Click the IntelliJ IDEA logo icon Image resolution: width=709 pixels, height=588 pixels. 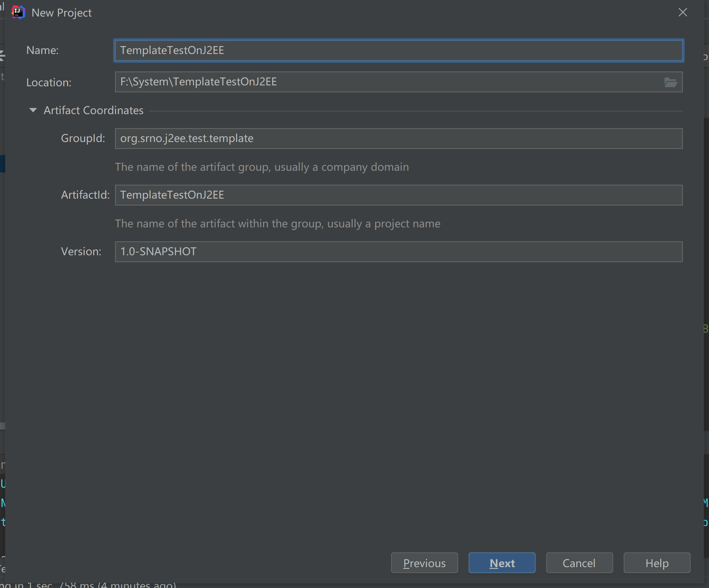(18, 12)
